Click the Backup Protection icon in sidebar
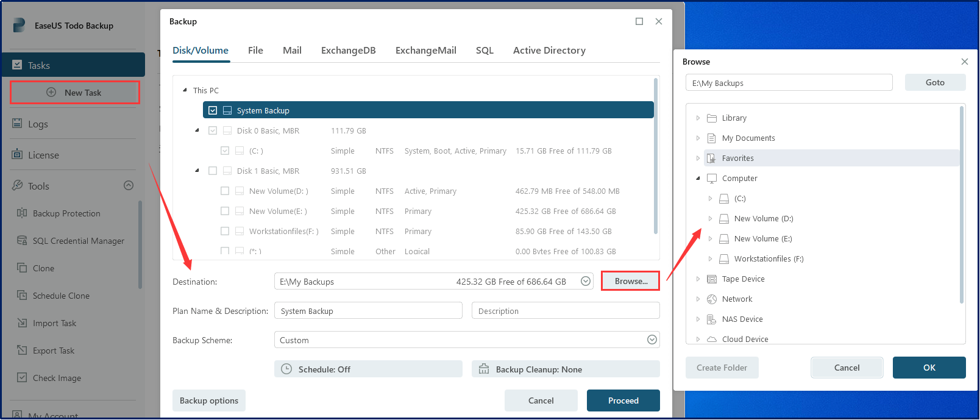The width and height of the screenshot is (980, 420). pyautogui.click(x=22, y=213)
